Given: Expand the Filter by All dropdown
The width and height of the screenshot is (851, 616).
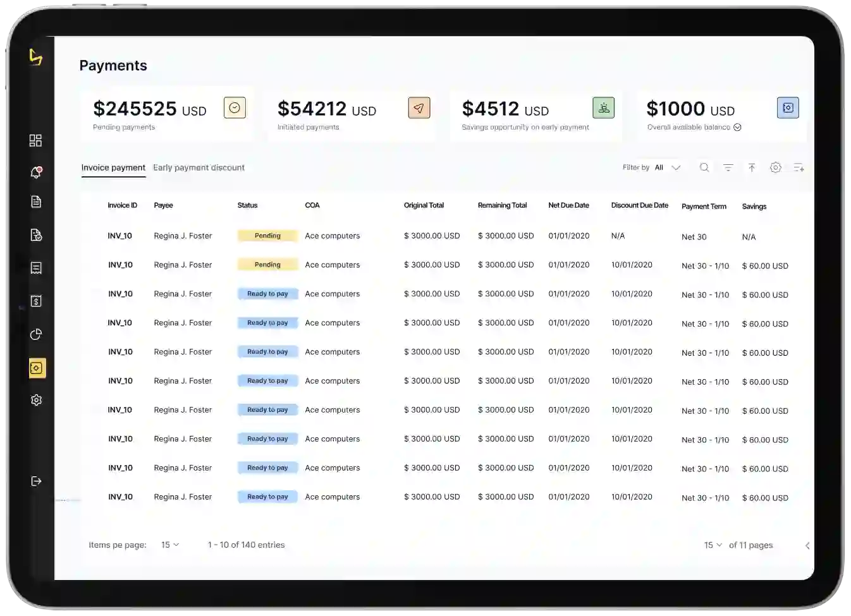Looking at the screenshot, I should pos(667,167).
